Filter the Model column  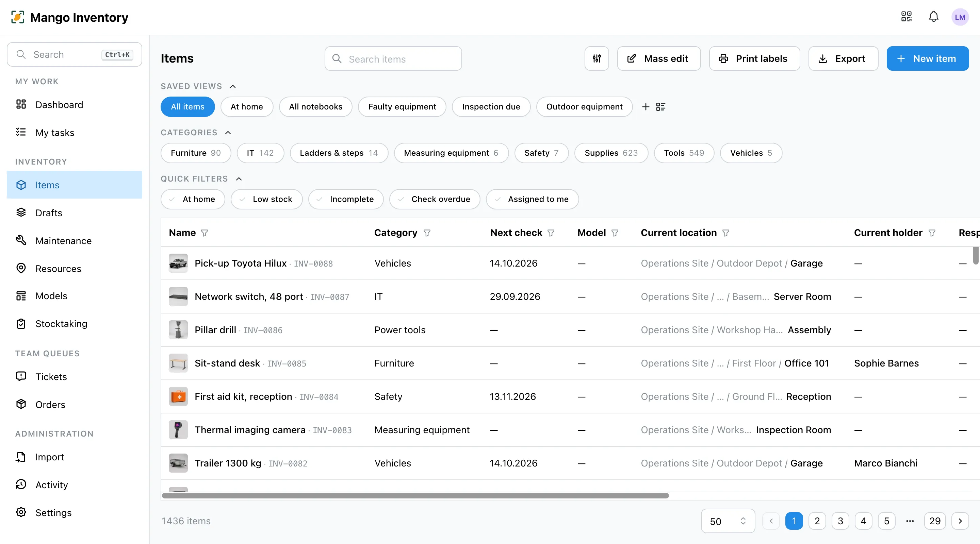point(615,233)
